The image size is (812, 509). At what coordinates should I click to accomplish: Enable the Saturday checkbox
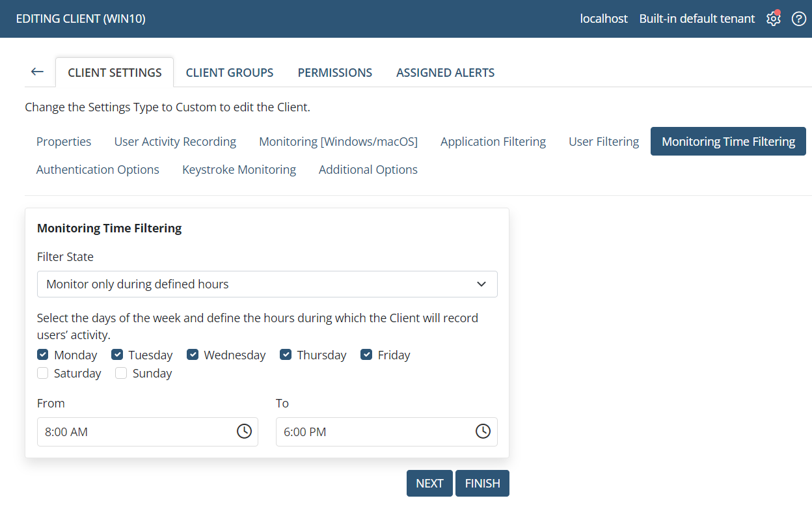pyautogui.click(x=43, y=373)
